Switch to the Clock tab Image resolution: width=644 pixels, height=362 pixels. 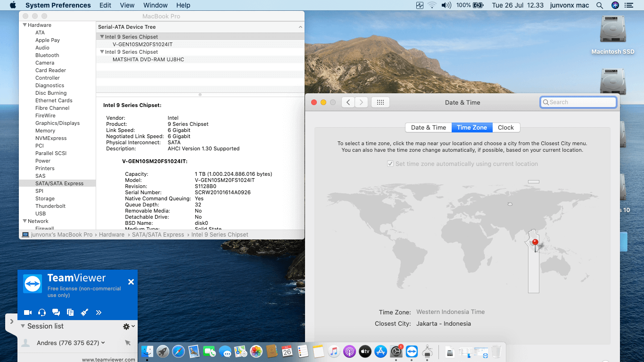point(505,127)
